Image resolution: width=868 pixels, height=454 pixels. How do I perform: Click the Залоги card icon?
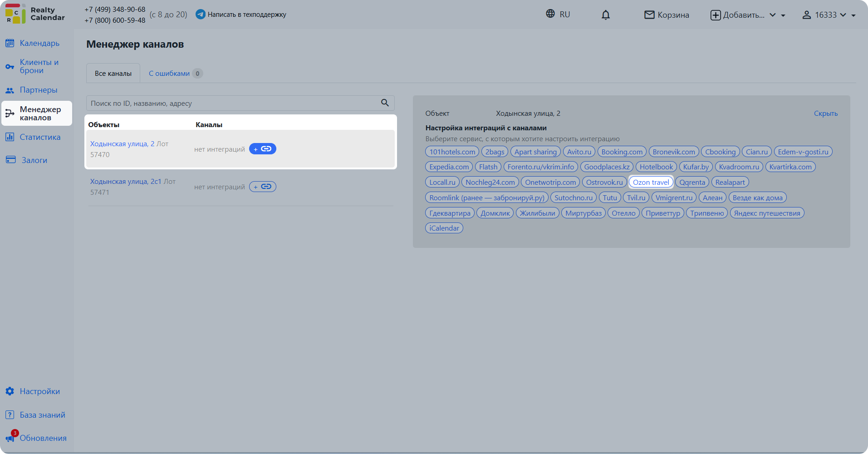[10, 160]
